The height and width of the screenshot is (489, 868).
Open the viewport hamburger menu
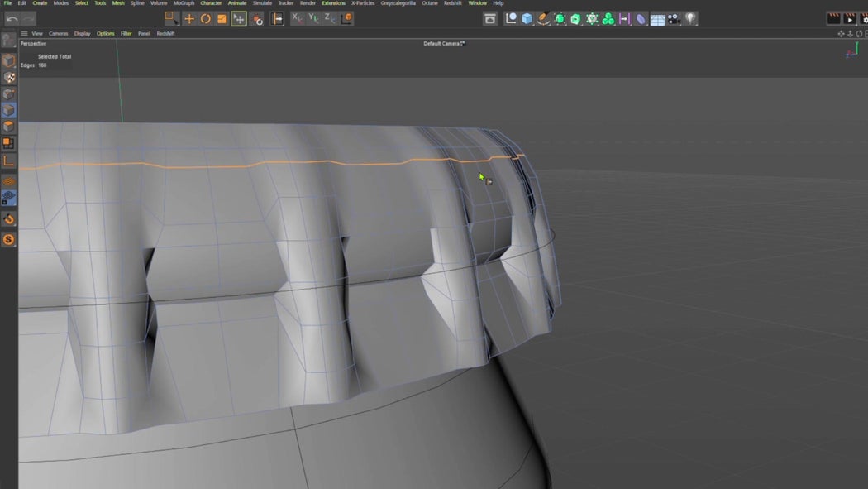23,34
